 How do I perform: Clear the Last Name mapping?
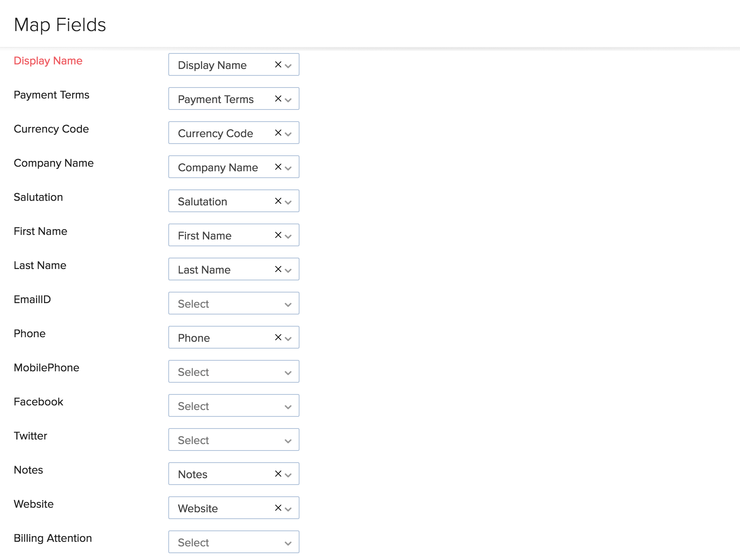pyautogui.click(x=278, y=269)
